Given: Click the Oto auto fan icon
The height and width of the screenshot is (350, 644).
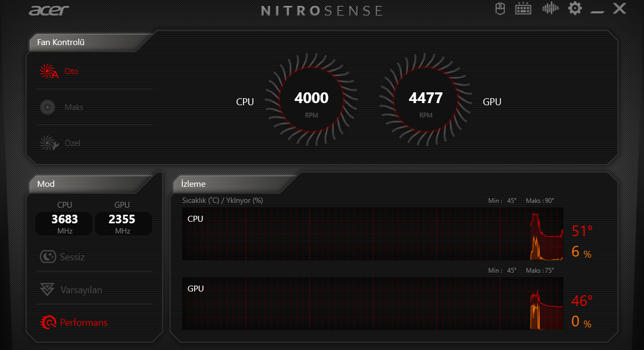Looking at the screenshot, I should point(49,71).
